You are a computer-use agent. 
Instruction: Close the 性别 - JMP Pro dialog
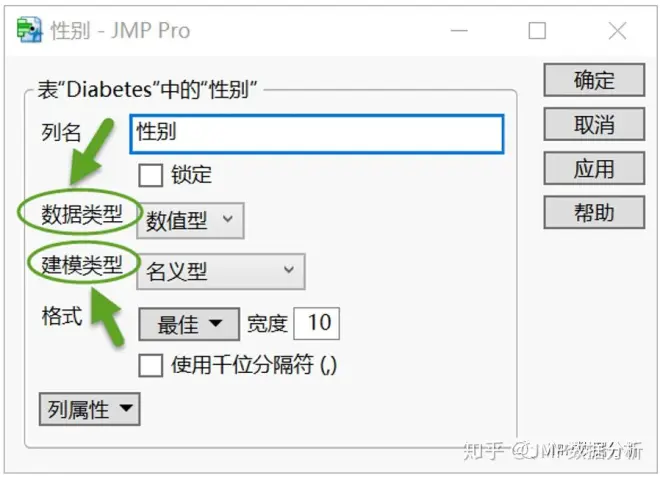tap(617, 31)
